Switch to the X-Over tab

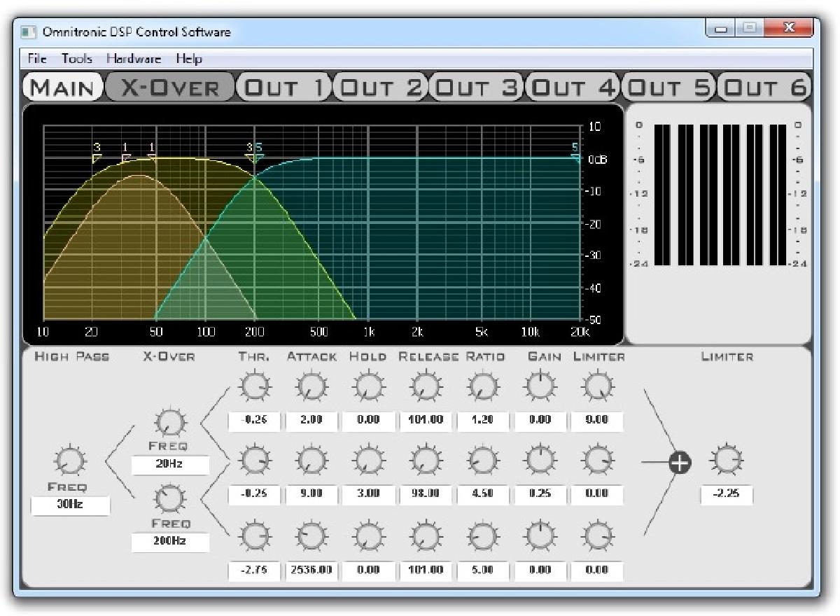(x=169, y=87)
